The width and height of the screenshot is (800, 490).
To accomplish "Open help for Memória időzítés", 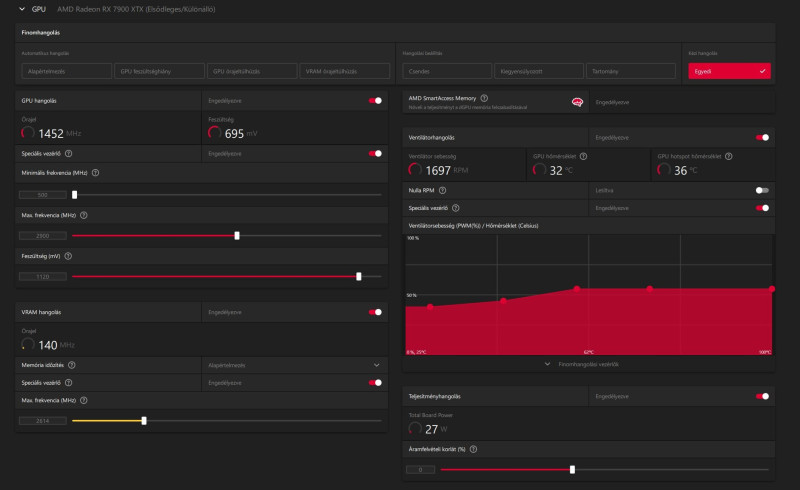I will pyautogui.click(x=72, y=365).
